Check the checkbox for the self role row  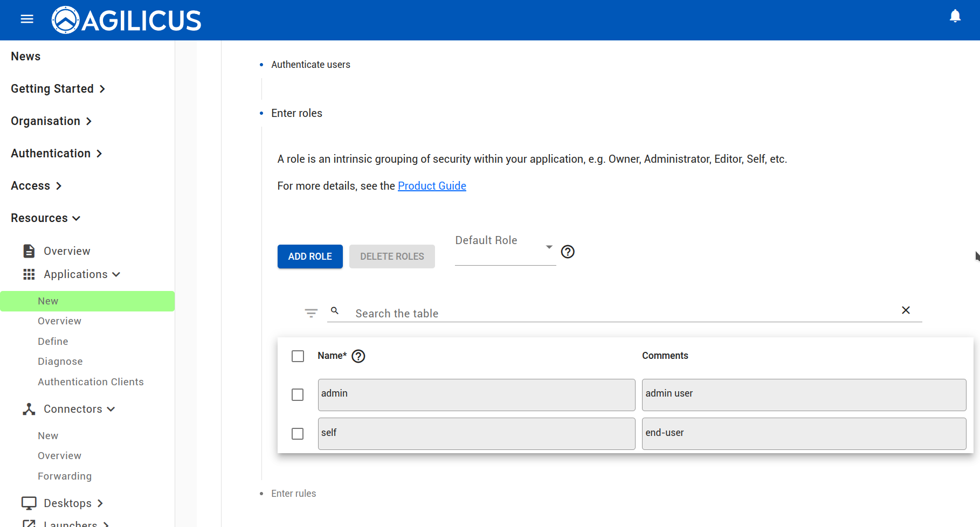tap(298, 433)
